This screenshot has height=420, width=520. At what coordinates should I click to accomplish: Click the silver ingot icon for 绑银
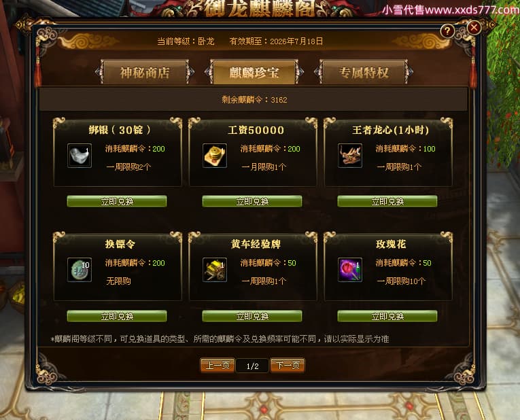[x=80, y=156]
